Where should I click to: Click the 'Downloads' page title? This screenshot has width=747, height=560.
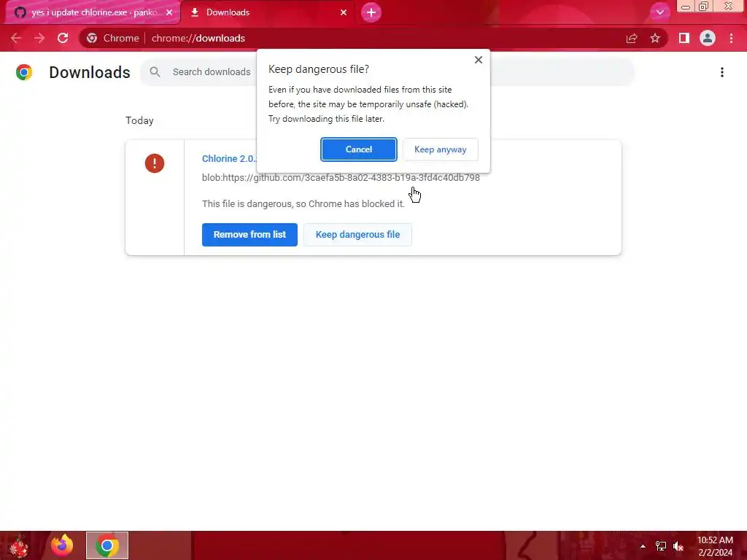[90, 72]
